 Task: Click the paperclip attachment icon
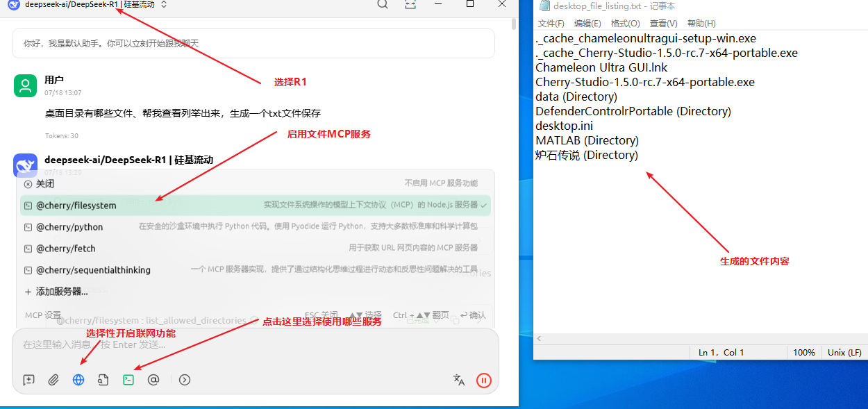(x=53, y=380)
